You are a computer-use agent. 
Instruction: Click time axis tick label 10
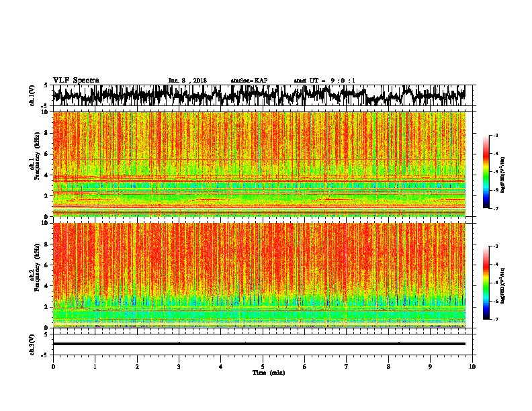(472, 367)
